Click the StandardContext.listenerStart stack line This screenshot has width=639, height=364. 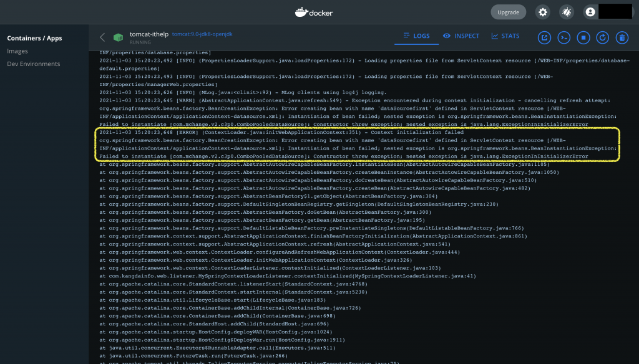point(233,284)
